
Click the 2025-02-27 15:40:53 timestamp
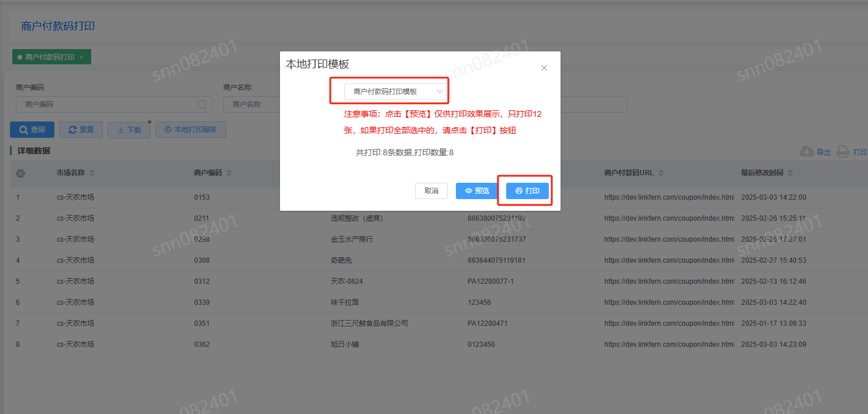tap(773, 260)
